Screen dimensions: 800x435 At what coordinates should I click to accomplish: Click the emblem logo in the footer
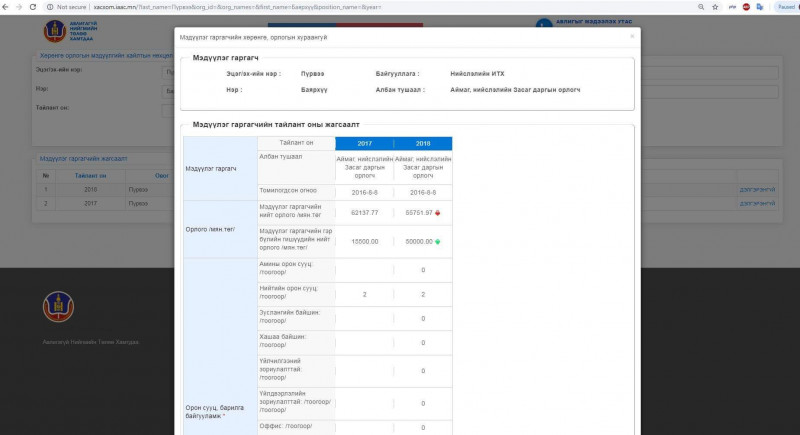click(57, 307)
